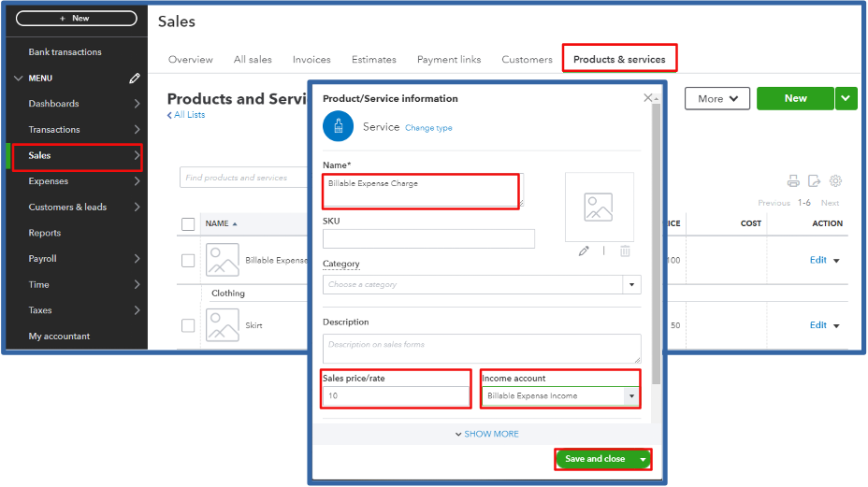Expand the Sales menu chevron
The width and height of the screenshot is (868, 487).
pos(137,155)
